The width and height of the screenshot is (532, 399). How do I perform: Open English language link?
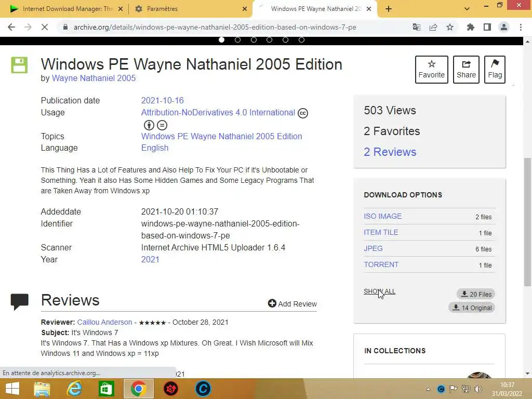(x=155, y=148)
